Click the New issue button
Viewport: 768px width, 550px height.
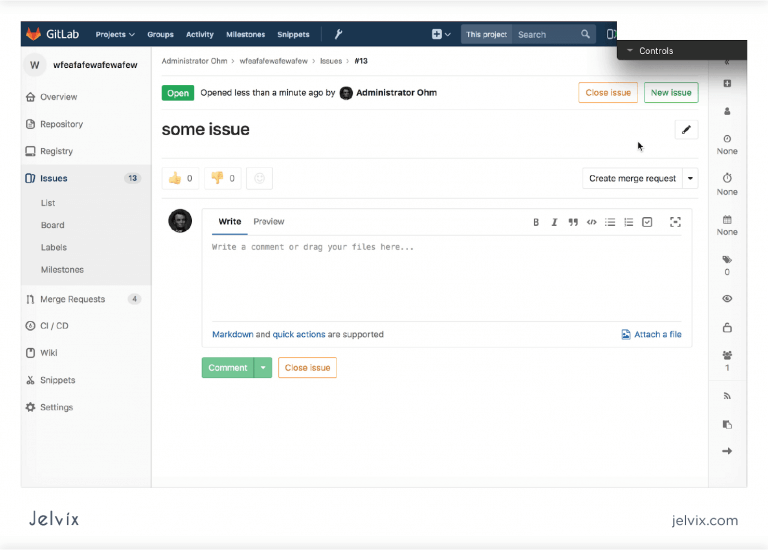click(x=671, y=93)
